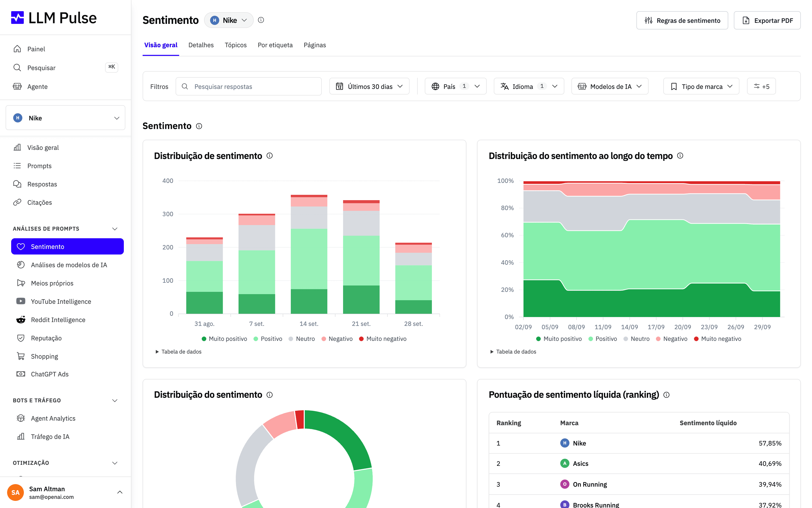
Task: Toggle Neutro legend in bar chart
Action: coord(302,339)
